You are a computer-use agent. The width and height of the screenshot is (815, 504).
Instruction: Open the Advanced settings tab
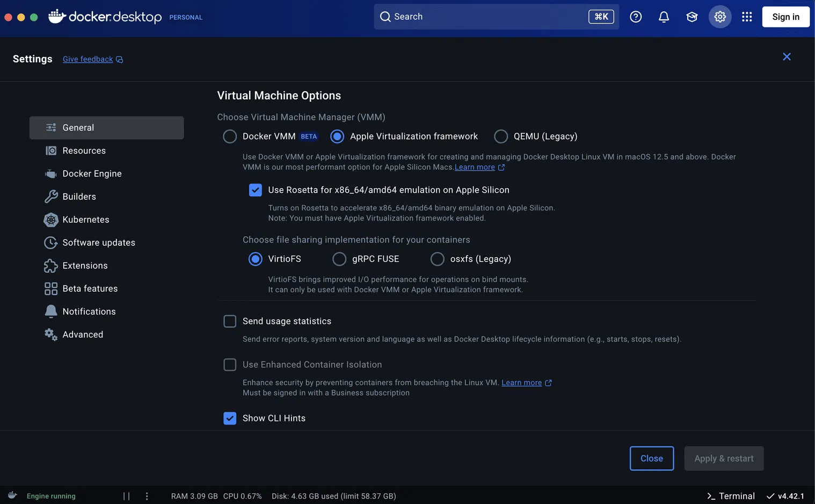[106, 334]
